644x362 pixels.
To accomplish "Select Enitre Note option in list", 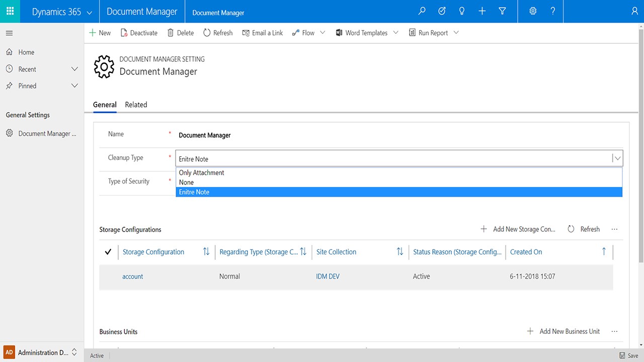I will [x=399, y=192].
